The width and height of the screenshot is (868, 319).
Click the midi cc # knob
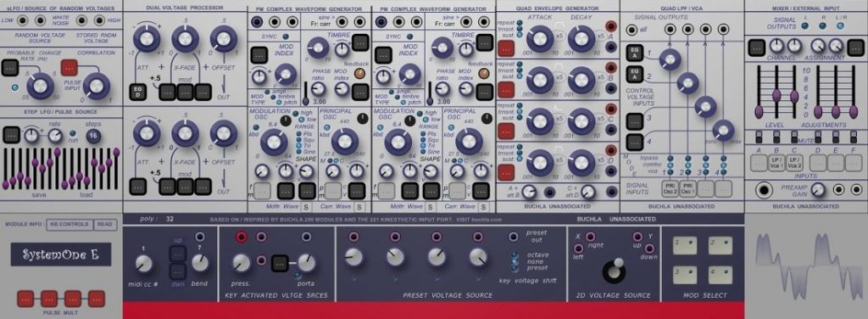143,264
